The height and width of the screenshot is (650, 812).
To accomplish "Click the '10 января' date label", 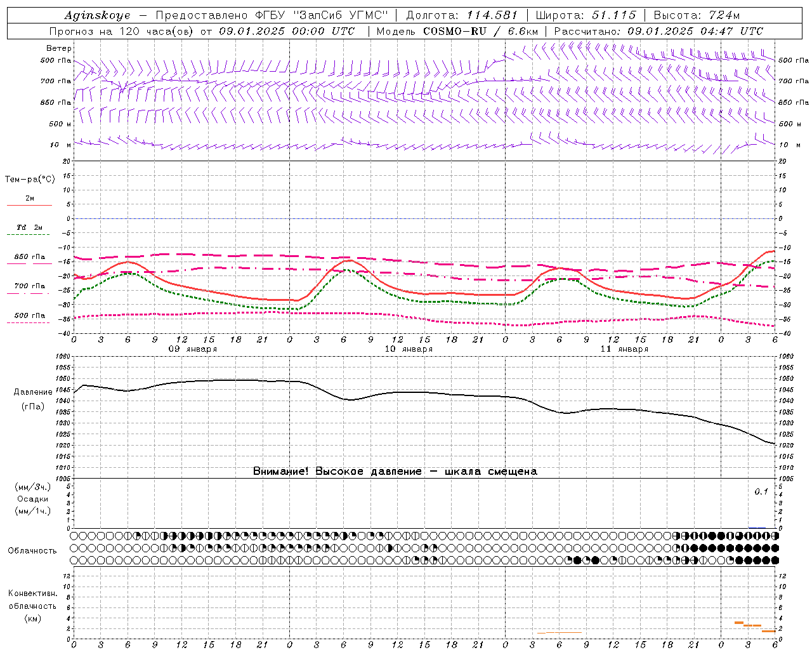I will [409, 349].
